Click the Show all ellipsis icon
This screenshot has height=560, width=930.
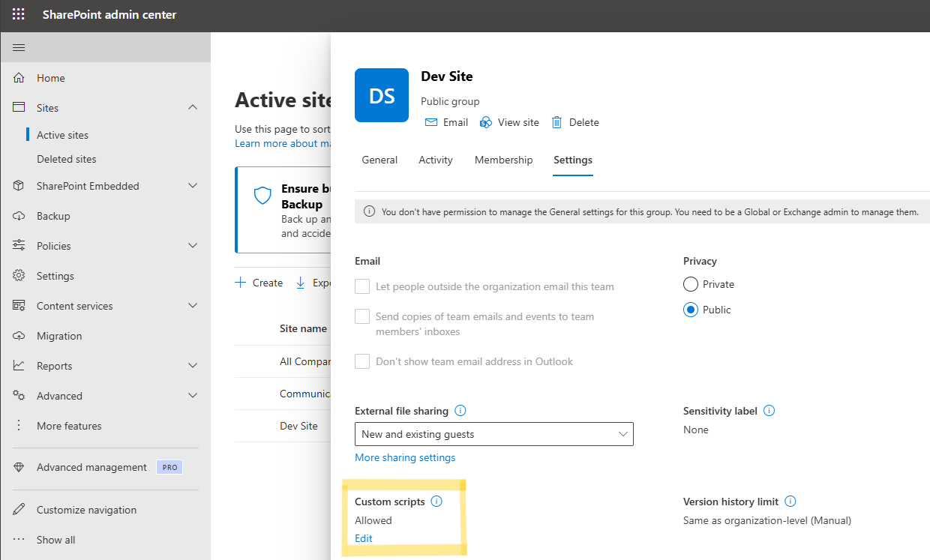pos(19,540)
